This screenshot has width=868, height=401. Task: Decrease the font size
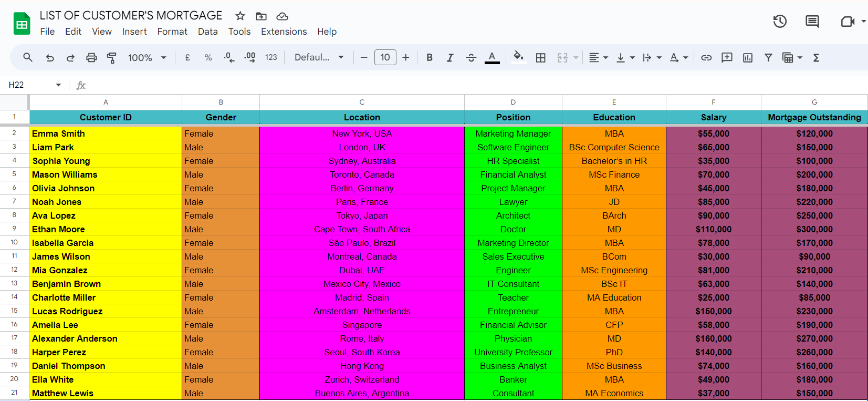click(364, 58)
